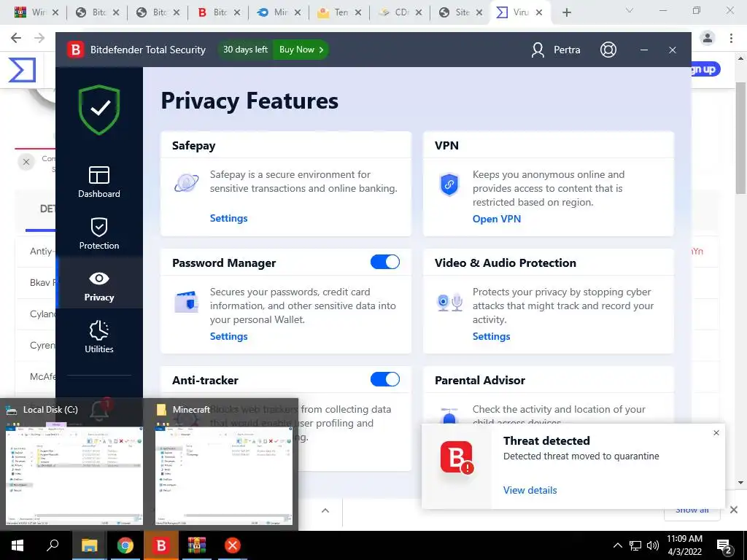This screenshot has height=560, width=747.
Task: Toggle the Password Manager switch
Action: (385, 262)
